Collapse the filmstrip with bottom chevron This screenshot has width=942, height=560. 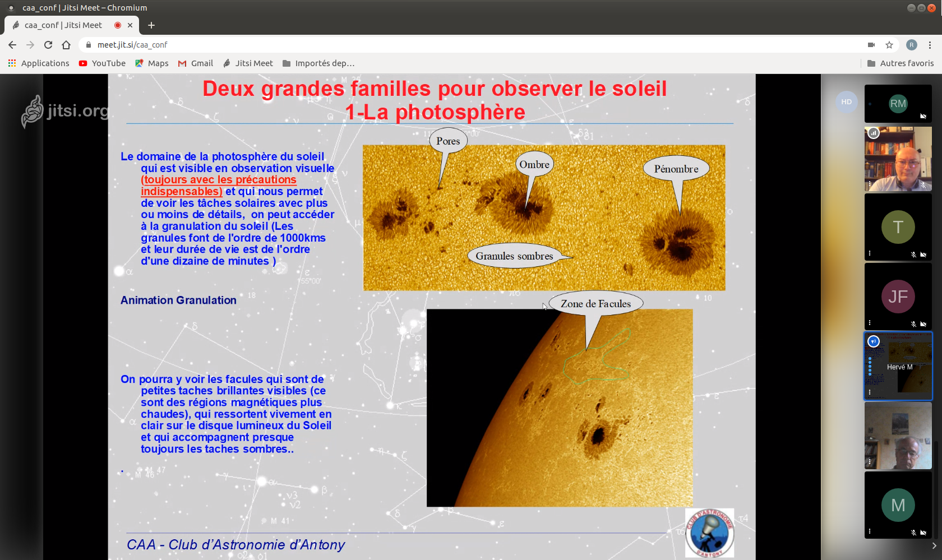934,546
